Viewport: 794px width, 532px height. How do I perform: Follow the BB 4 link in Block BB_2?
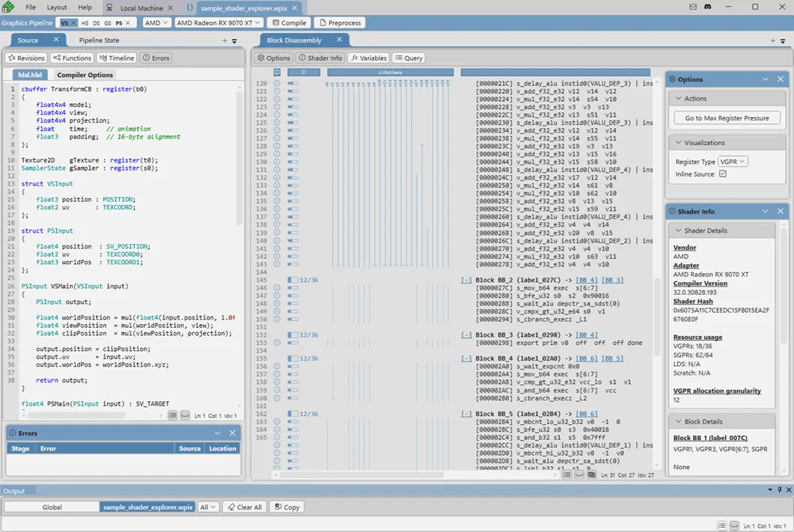pos(585,280)
